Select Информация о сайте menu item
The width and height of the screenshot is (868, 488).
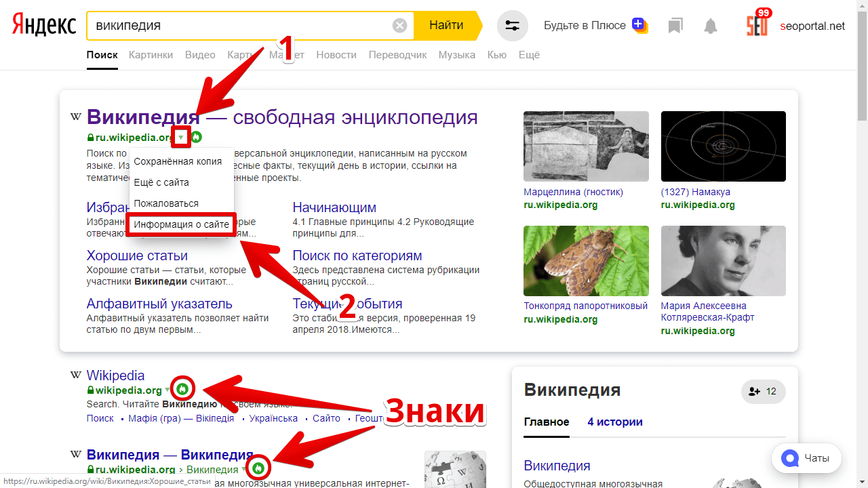point(181,224)
